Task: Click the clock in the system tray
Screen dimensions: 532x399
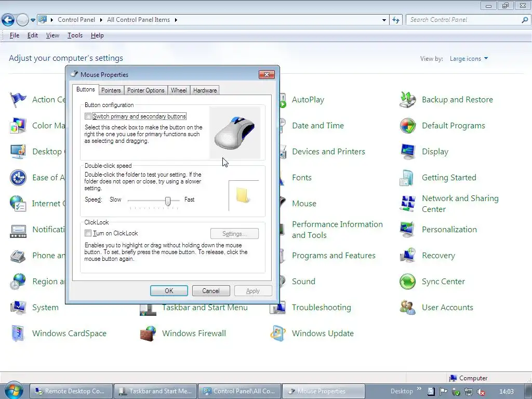Action: coord(507,392)
